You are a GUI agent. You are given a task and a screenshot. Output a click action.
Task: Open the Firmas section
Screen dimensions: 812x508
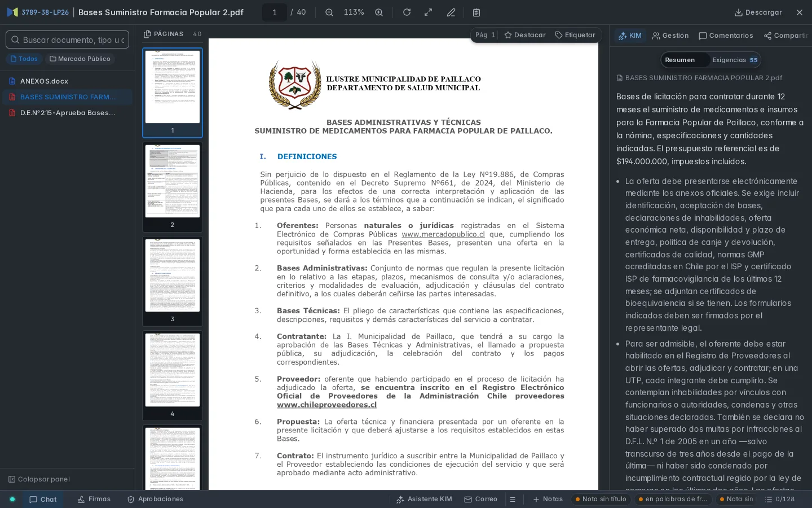94,500
